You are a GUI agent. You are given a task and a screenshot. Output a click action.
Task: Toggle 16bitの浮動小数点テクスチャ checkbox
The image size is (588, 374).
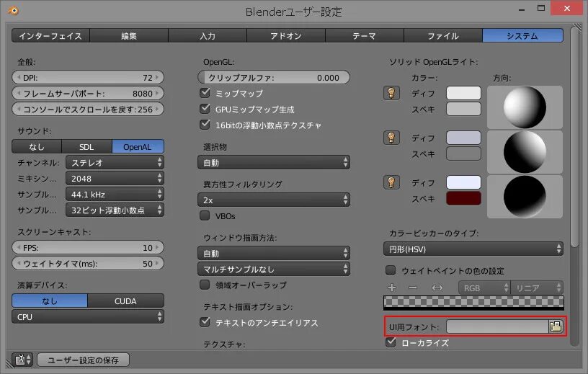point(205,125)
